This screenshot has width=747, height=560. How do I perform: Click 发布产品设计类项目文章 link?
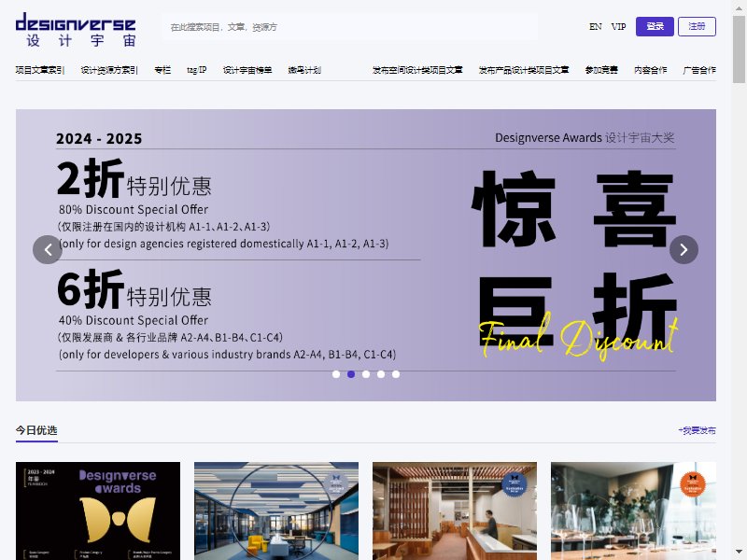pos(524,70)
